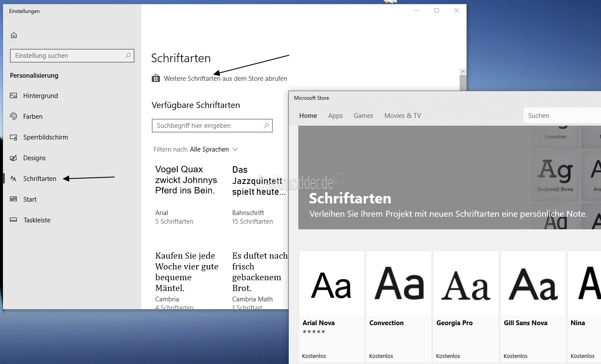Image resolution: width=601 pixels, height=364 pixels.
Task: Click the Kostenlos label under Convection
Action: coord(381,356)
